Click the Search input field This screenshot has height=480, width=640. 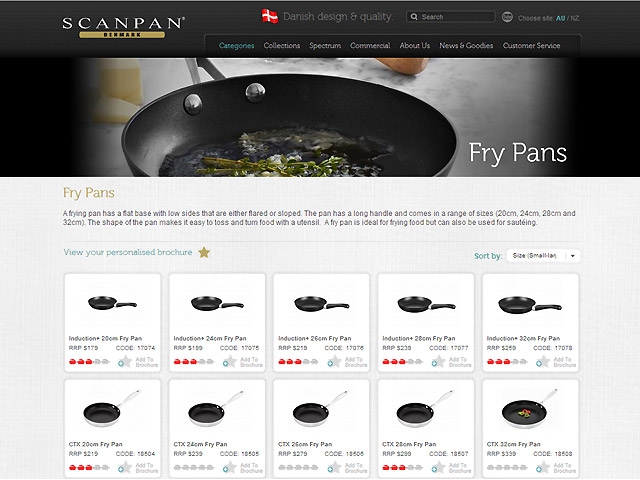coord(451,17)
